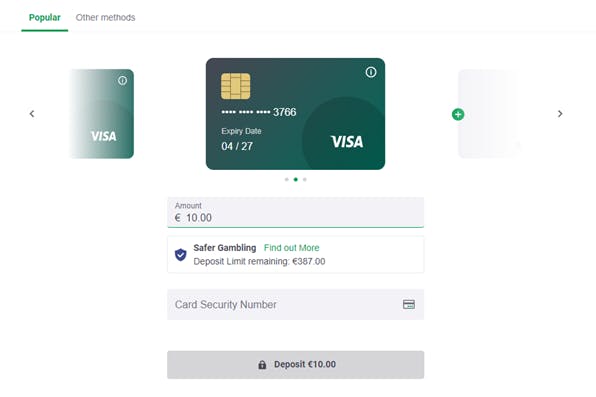The height and width of the screenshot is (397, 596).
Task: Select the third carousel dot
Action: coord(305,179)
